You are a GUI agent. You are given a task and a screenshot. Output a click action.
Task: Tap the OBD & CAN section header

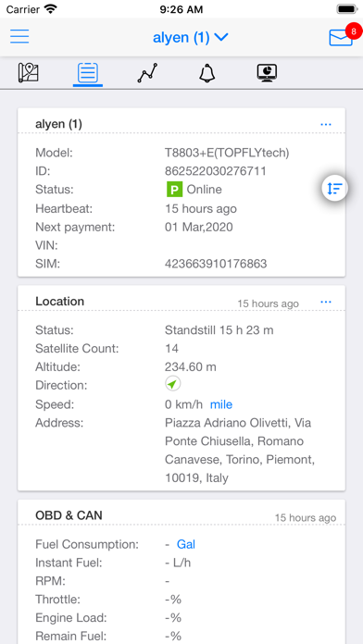click(x=69, y=515)
